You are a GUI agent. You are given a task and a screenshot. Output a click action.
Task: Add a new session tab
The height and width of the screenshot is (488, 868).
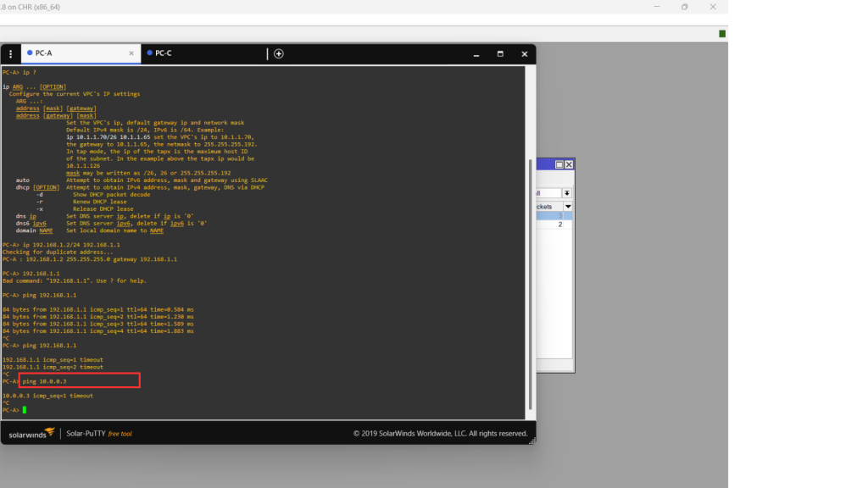coord(279,53)
